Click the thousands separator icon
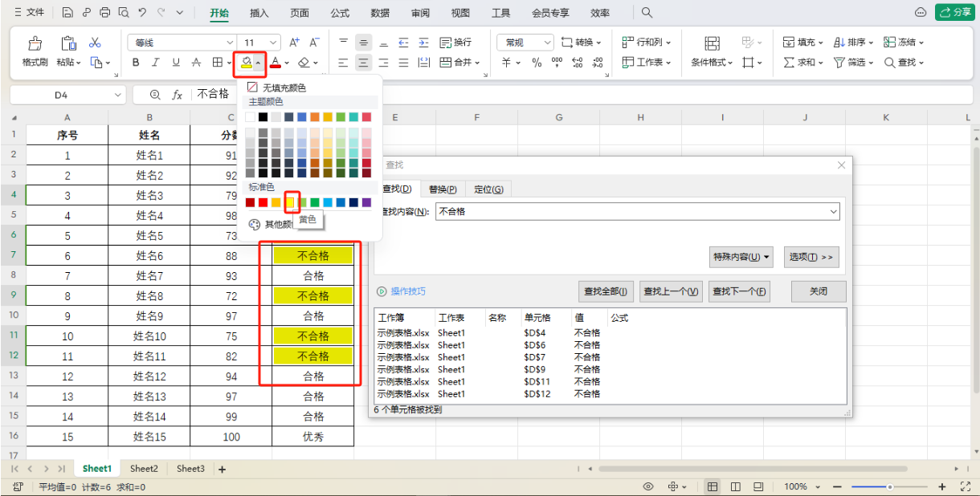 [x=557, y=63]
